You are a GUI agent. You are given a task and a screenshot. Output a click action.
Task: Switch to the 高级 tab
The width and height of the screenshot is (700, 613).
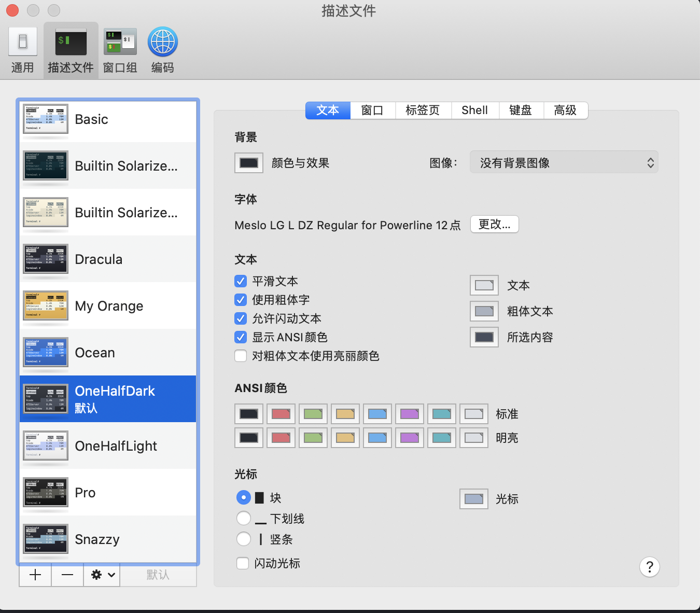point(566,110)
